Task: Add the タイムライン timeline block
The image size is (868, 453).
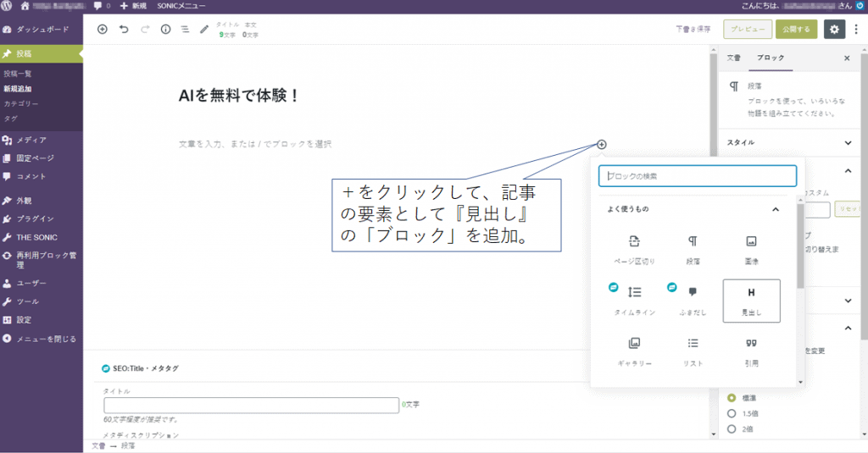Action: (x=634, y=300)
